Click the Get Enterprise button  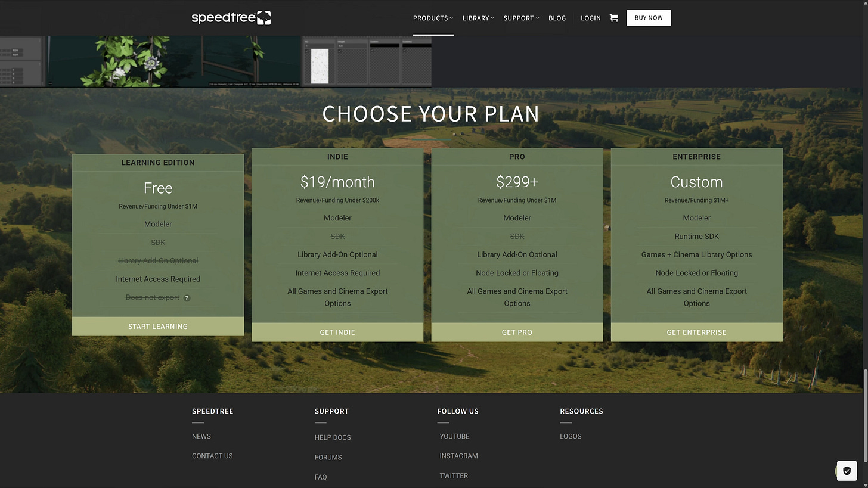tap(696, 332)
